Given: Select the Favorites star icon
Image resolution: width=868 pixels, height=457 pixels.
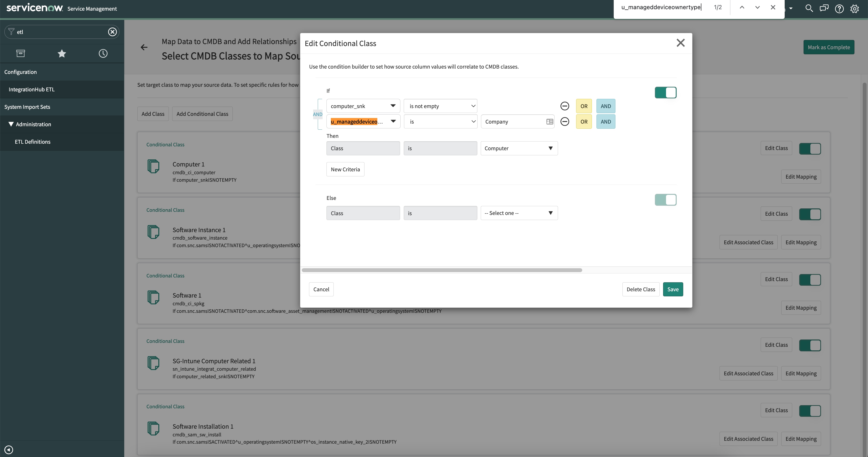Looking at the screenshot, I should 62,53.
